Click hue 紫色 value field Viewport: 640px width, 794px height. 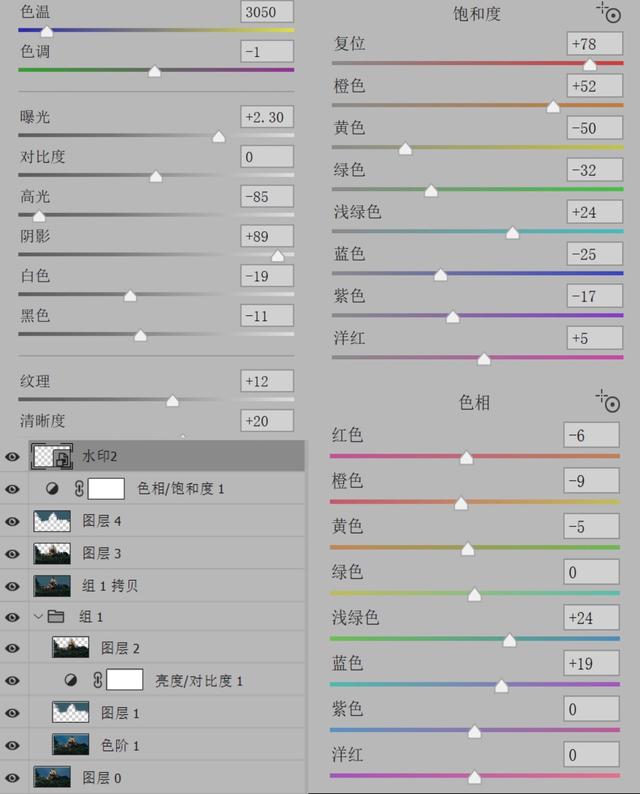591,709
